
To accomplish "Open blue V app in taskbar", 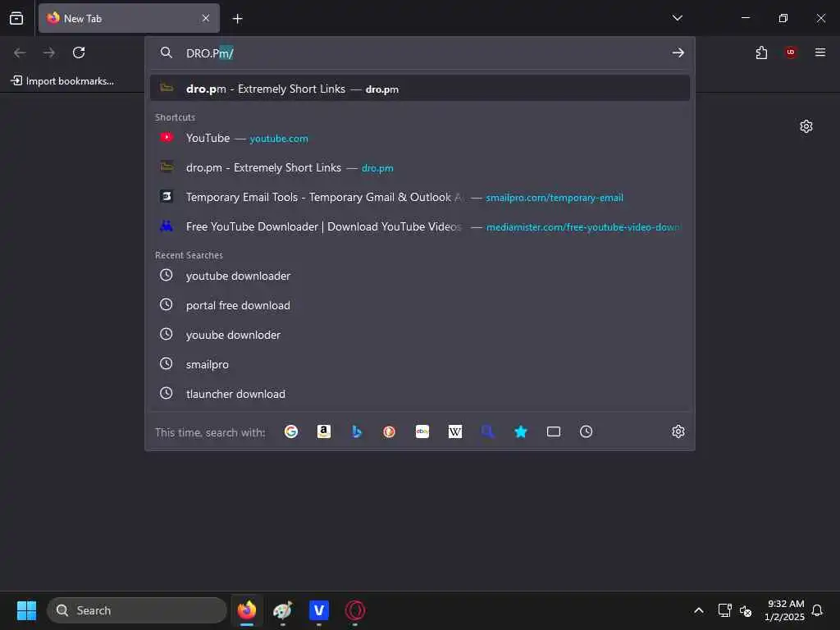I will (x=319, y=610).
